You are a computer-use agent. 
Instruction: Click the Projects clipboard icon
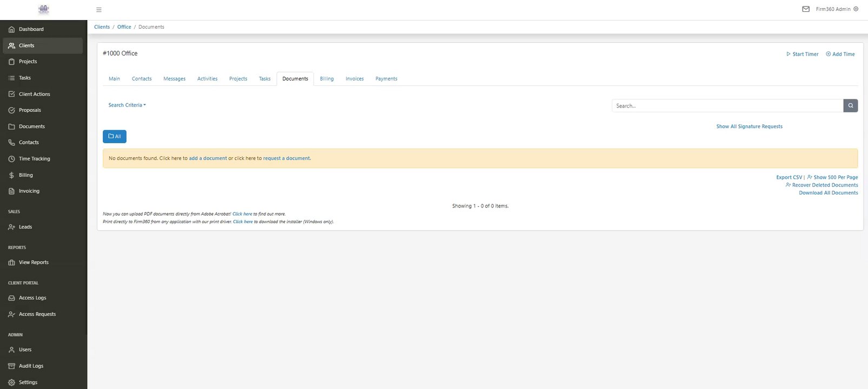11,62
